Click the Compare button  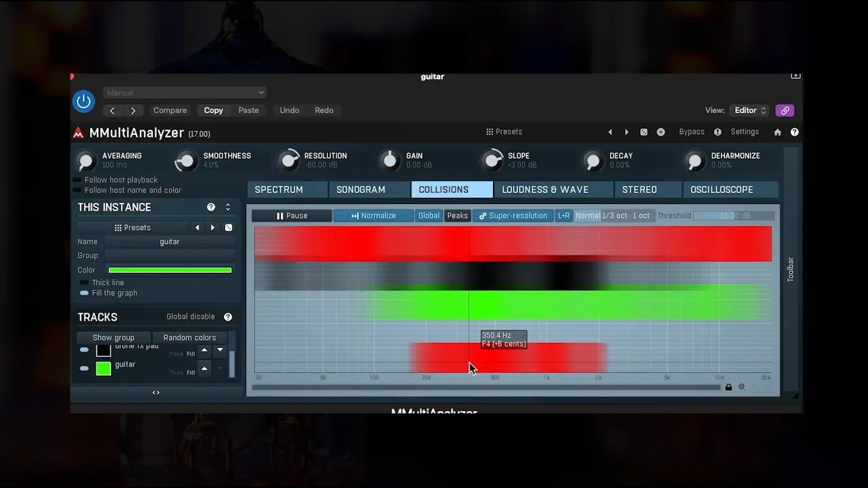point(170,110)
